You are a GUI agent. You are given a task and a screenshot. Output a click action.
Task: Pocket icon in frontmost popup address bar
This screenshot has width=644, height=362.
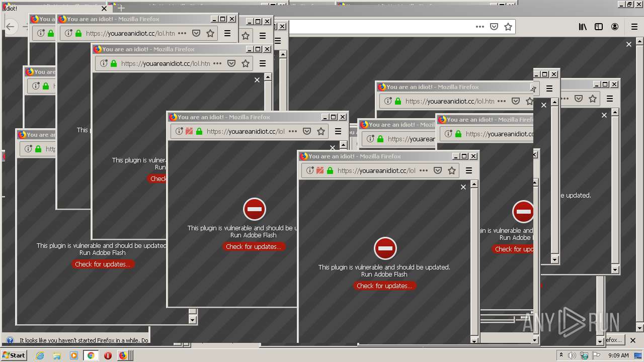pos(438,170)
